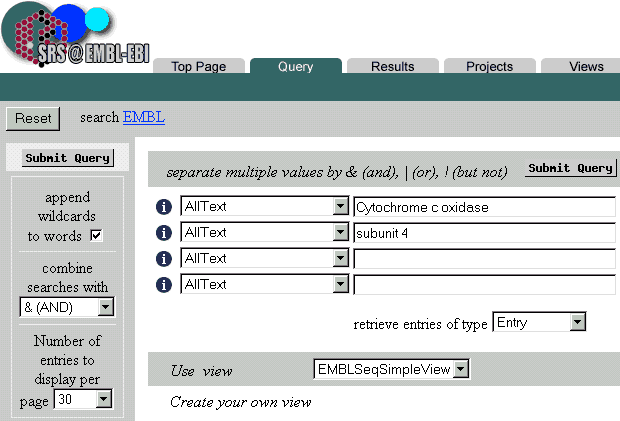Open the combine searches with & (AND) dropdown
The width and height of the screenshot is (620, 421).
coord(67,307)
